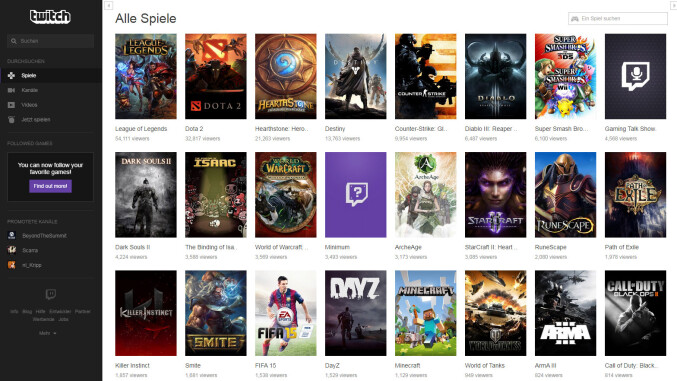The image size is (677, 381).
Task: Open the FIFA 15 cover art
Action: tap(286, 313)
